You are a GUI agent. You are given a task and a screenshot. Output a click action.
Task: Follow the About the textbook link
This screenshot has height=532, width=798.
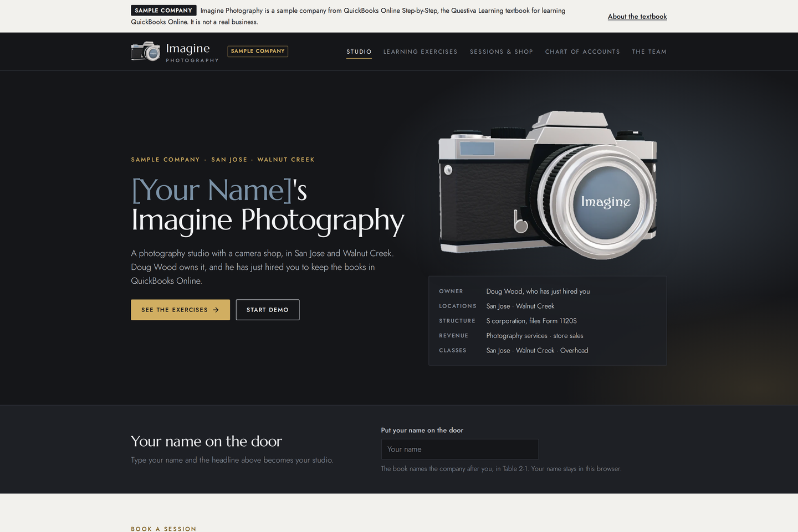(637, 17)
